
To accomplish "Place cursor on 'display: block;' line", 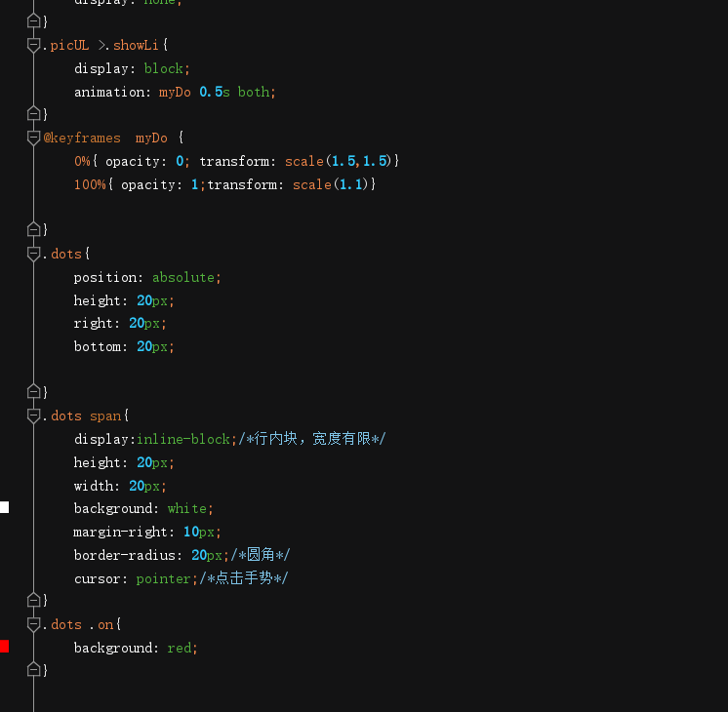I will click(132, 68).
